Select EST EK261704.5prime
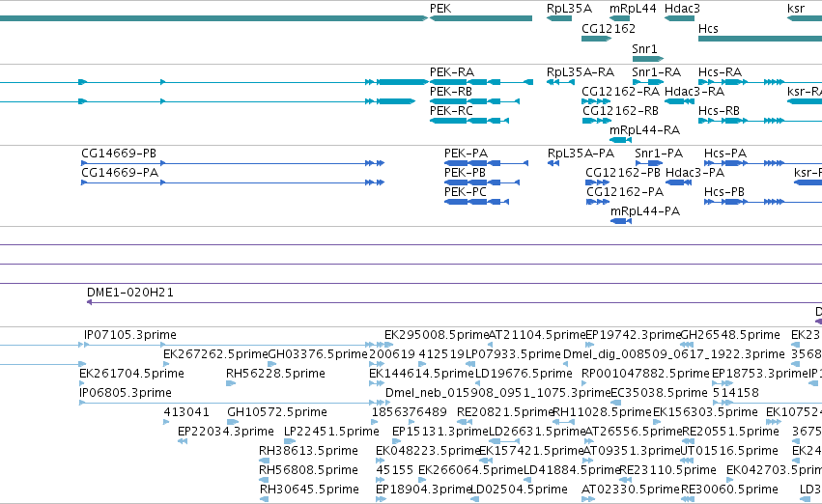822x504 pixels. (x=131, y=374)
